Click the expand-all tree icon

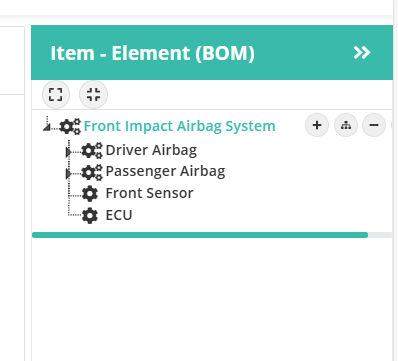pos(56,94)
